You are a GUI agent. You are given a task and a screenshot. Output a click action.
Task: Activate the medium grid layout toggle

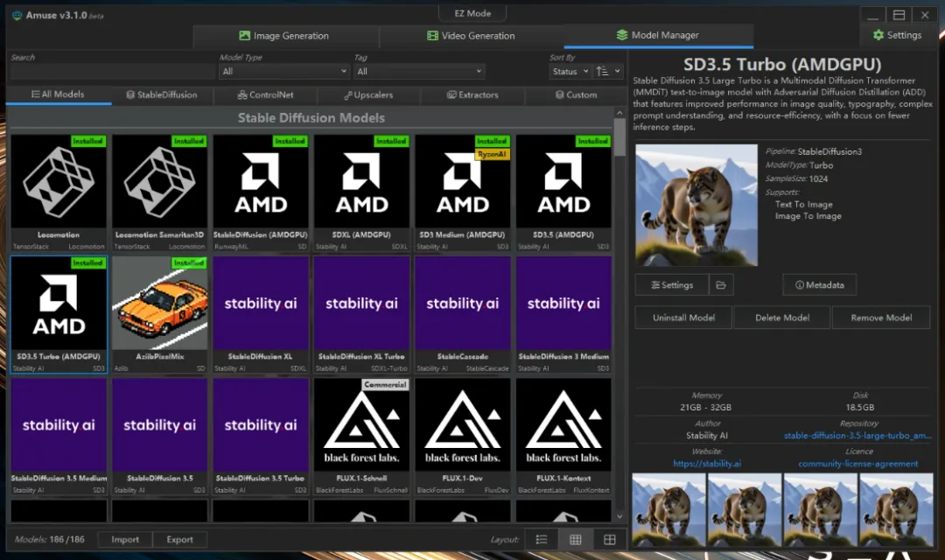pyautogui.click(x=576, y=540)
